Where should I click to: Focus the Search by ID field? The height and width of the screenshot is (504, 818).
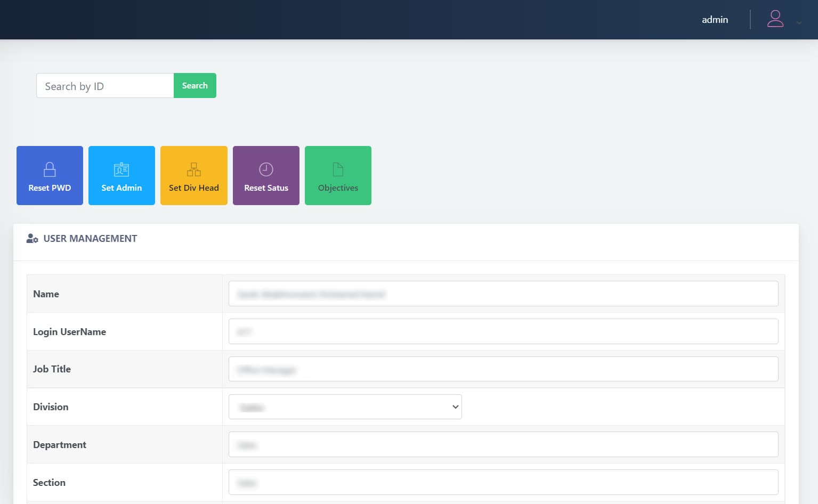click(105, 86)
